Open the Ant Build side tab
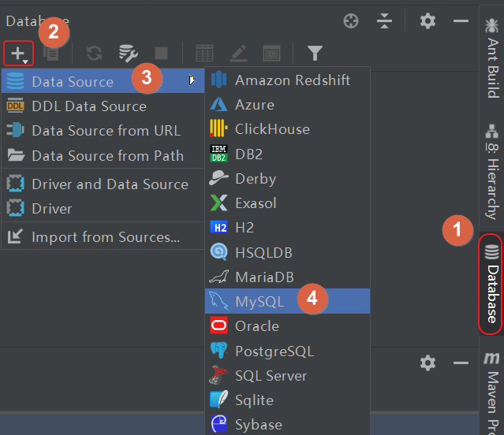504x435 pixels. coord(492,58)
